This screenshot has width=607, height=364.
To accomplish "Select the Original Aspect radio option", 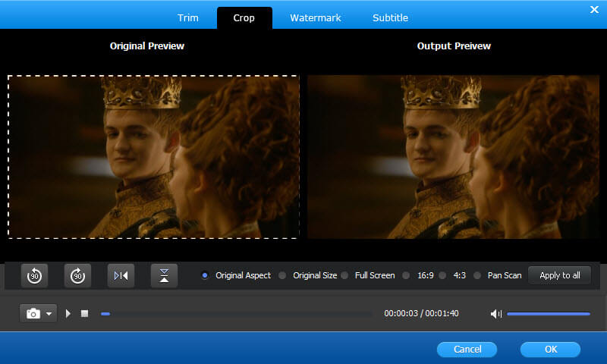I will 205,275.
